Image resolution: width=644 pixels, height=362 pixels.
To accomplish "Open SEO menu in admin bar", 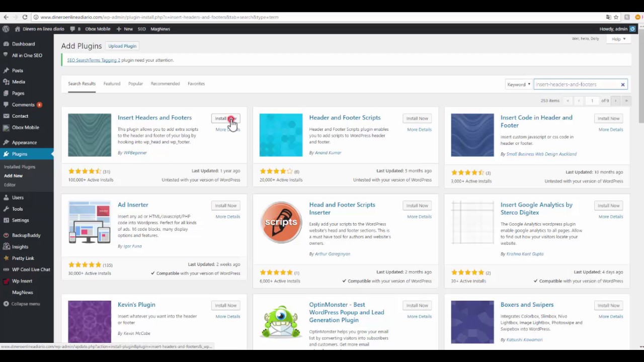I will click(141, 29).
